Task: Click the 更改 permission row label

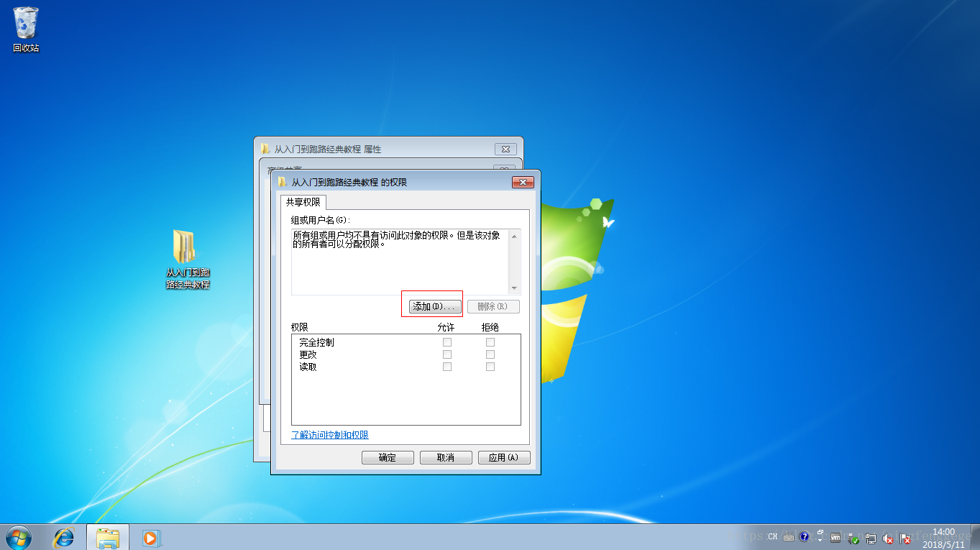Action: pos(308,354)
